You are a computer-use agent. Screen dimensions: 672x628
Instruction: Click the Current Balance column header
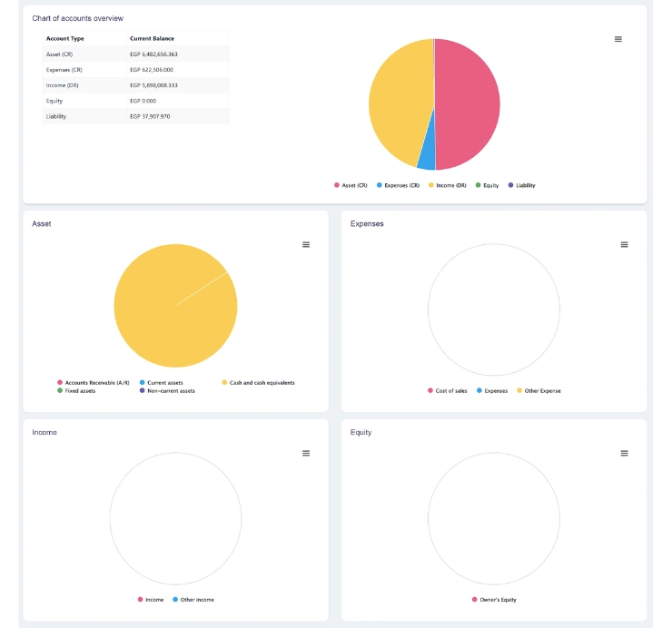[152, 38]
